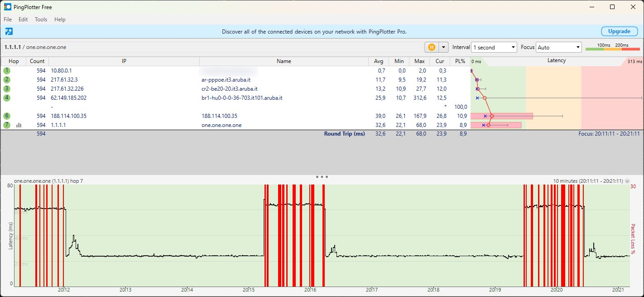Select the green hop 1 circle
This screenshot has width=644, height=297.
point(7,71)
